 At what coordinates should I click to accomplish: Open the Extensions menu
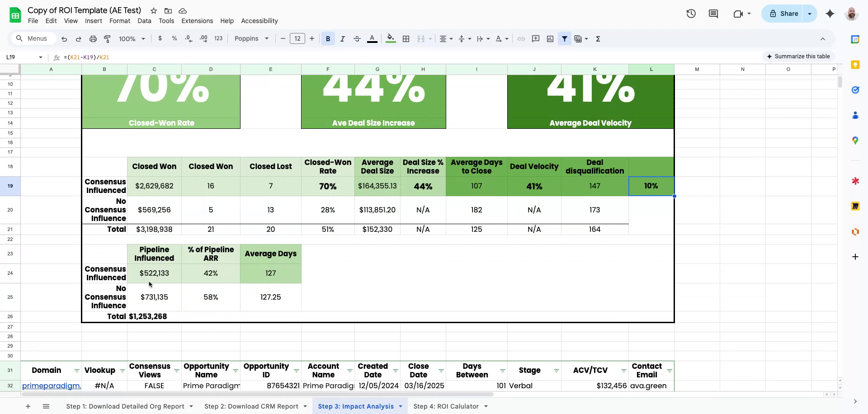click(197, 21)
